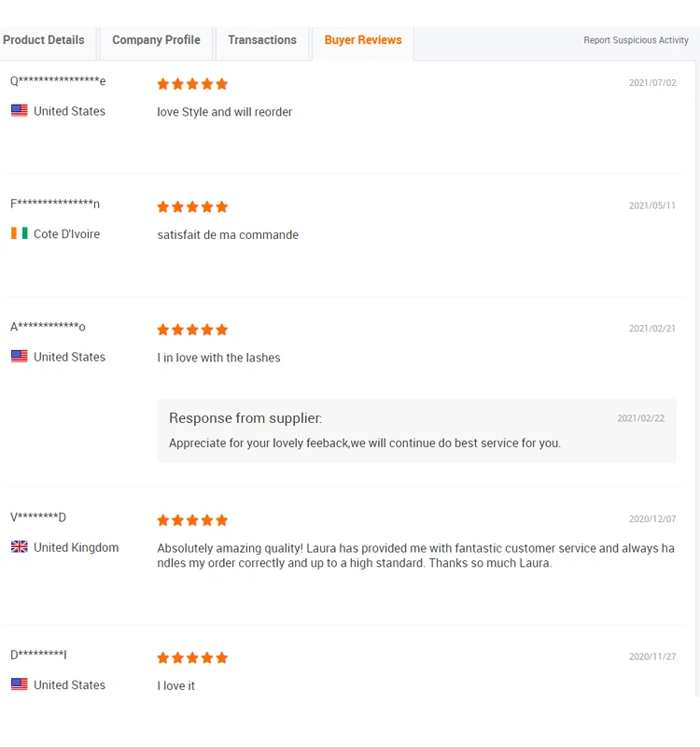Click the US flag beside A***o's review

pos(19,356)
